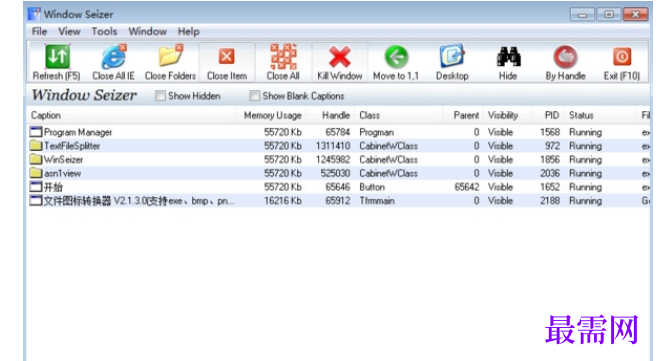This screenshot has width=657, height=361.
Task: Click the 16216 Kb memory cell
Action: 283,201
